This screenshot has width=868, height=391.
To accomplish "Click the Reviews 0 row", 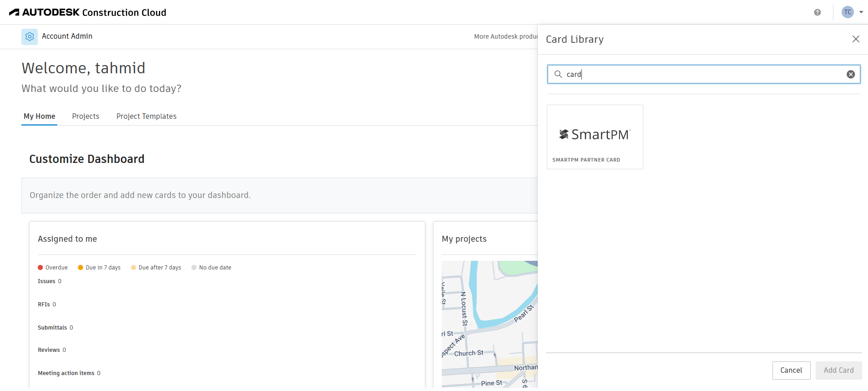I will tap(52, 350).
